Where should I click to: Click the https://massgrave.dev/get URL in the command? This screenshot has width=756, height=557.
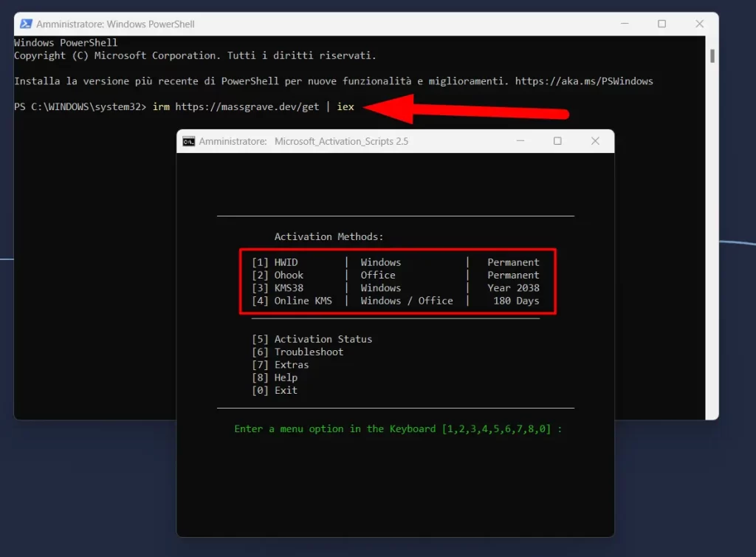coord(247,106)
